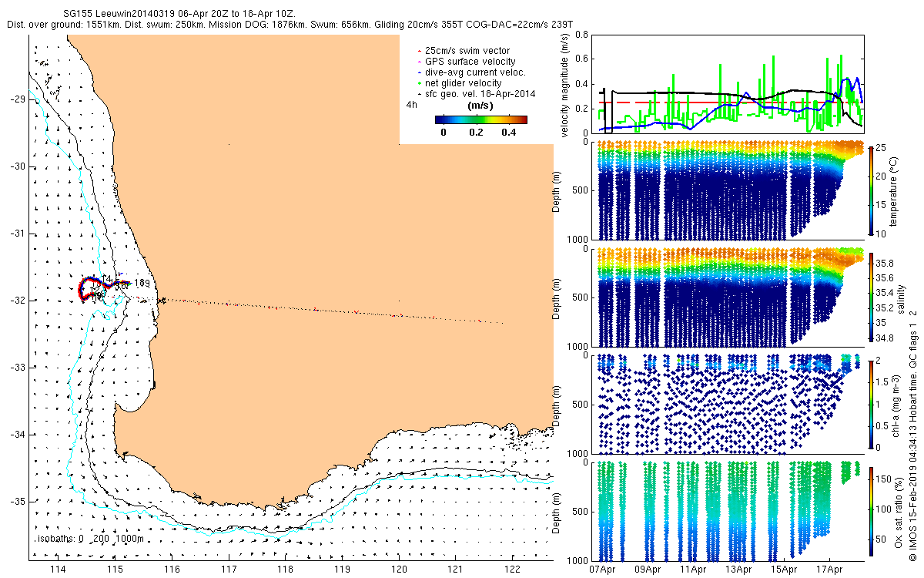Select the 17Apr tick on the time axis
The image size is (924, 578).
[x=829, y=570]
